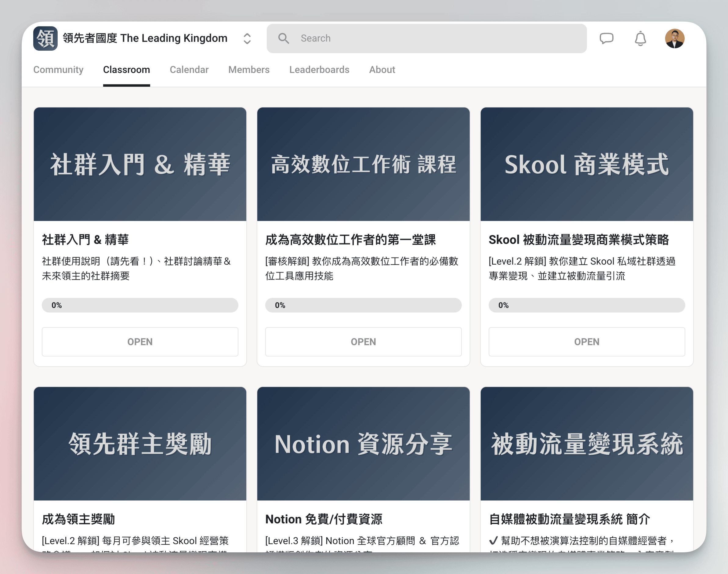The width and height of the screenshot is (728, 574).
Task: Click the title Notion 免費/付費資源
Action: tap(324, 519)
